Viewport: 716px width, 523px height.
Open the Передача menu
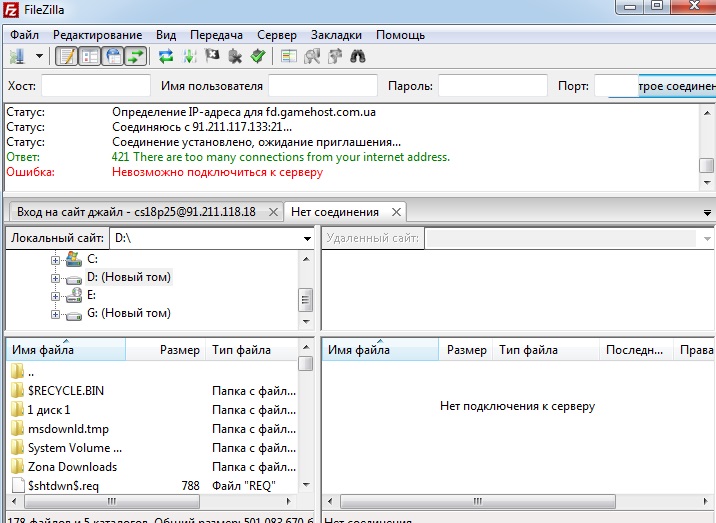(216, 35)
